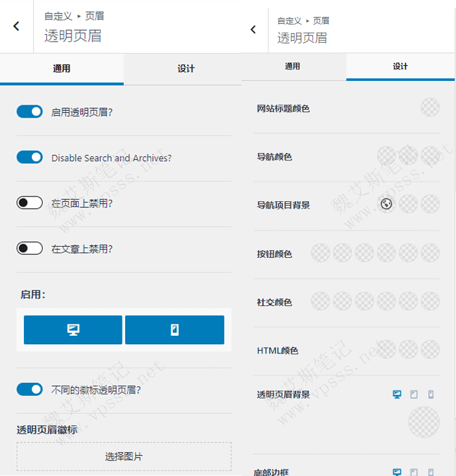The height and width of the screenshot is (476, 456).
Task: Enable 在页面上禁用 switch
Action: tap(30, 203)
